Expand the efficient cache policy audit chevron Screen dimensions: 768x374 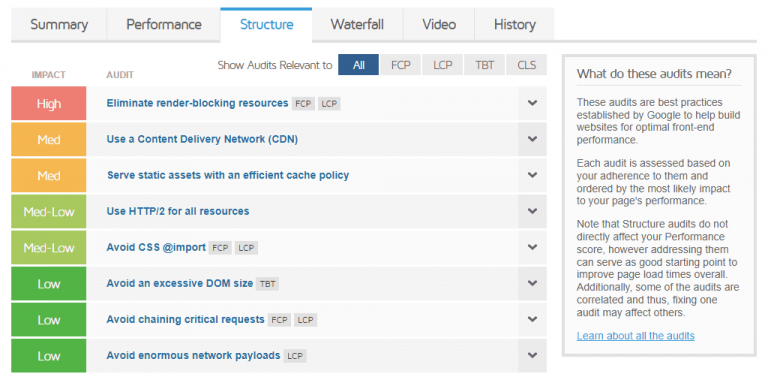click(x=532, y=175)
